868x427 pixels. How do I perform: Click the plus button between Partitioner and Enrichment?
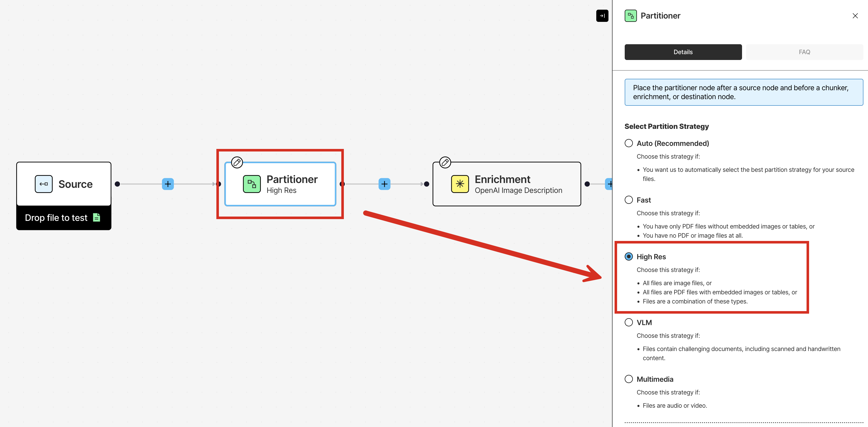coord(384,184)
